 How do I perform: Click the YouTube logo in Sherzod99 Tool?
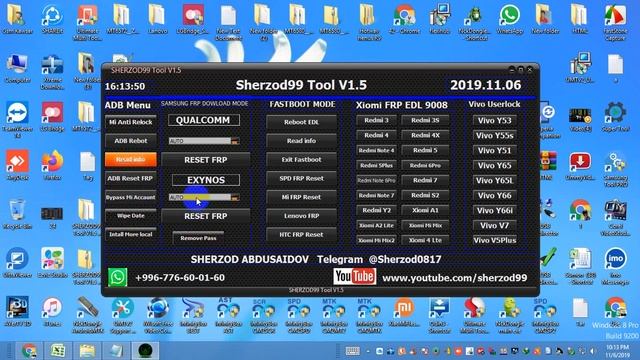(x=354, y=277)
